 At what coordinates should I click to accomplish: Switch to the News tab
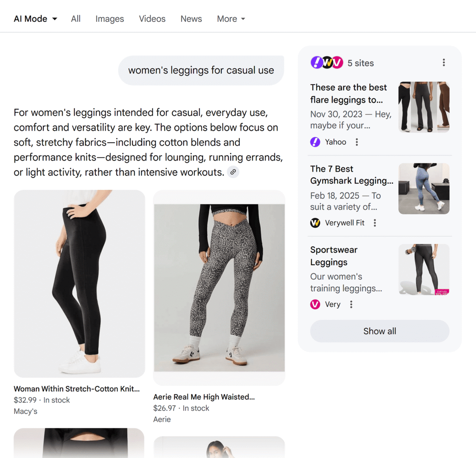(x=191, y=19)
